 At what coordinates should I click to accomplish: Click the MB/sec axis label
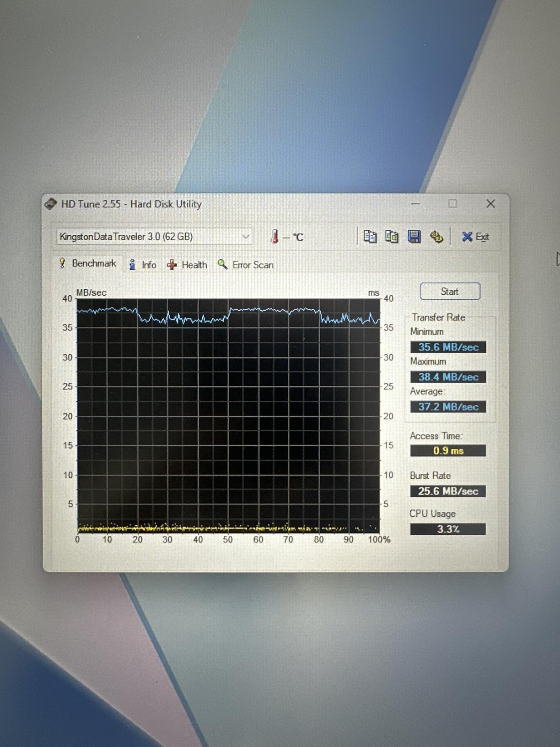[91, 292]
